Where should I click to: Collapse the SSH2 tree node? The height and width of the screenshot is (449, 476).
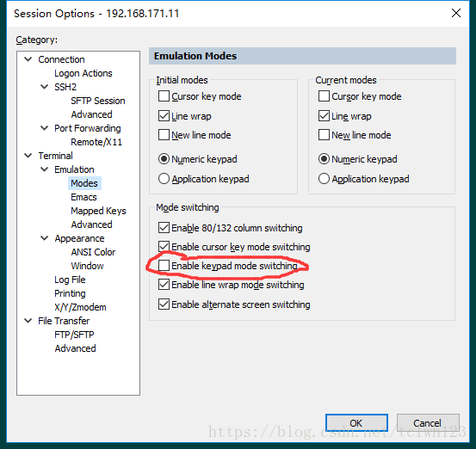tap(44, 87)
